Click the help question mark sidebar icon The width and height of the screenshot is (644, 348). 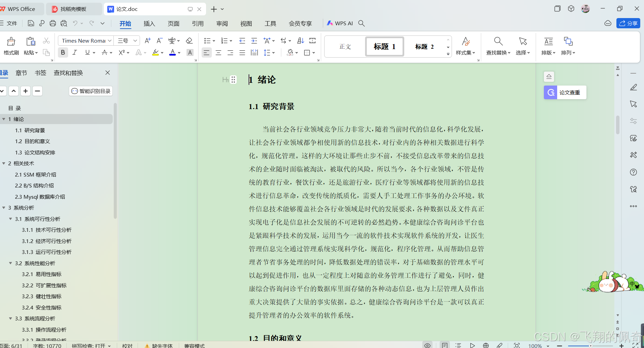click(x=633, y=172)
